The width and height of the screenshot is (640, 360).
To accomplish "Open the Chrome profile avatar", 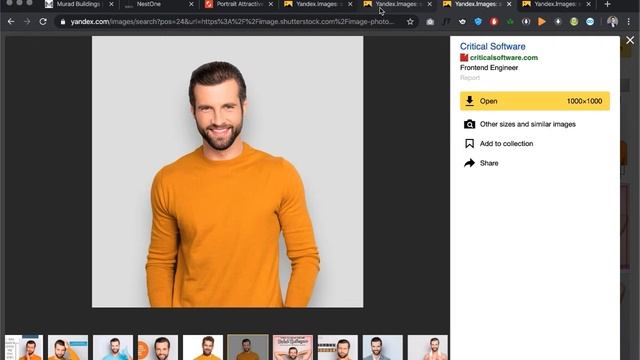I will [x=612, y=22].
